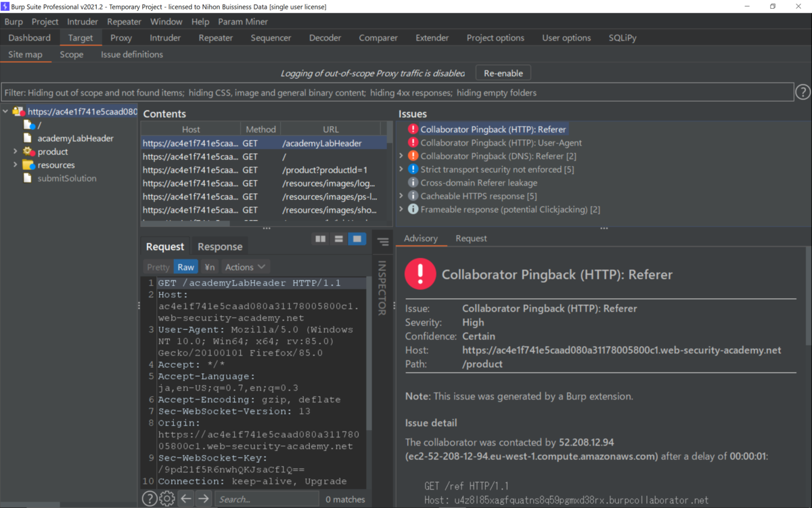The image size is (812, 508).
Task: Open the Param Miner menu
Action: pos(243,22)
